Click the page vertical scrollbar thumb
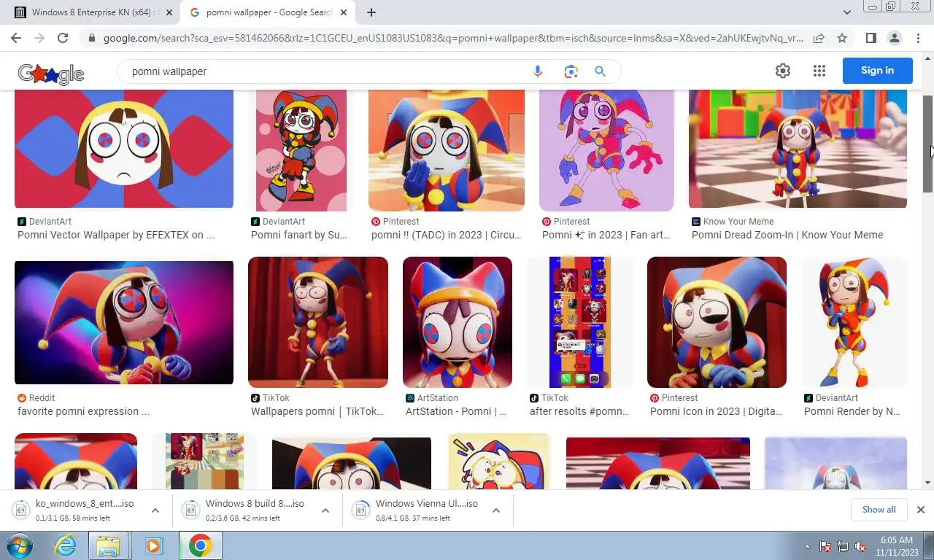934x560 pixels. pyautogui.click(x=928, y=143)
